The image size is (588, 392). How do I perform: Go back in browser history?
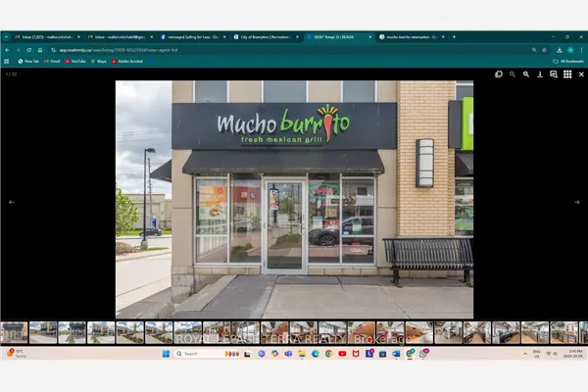click(7, 50)
